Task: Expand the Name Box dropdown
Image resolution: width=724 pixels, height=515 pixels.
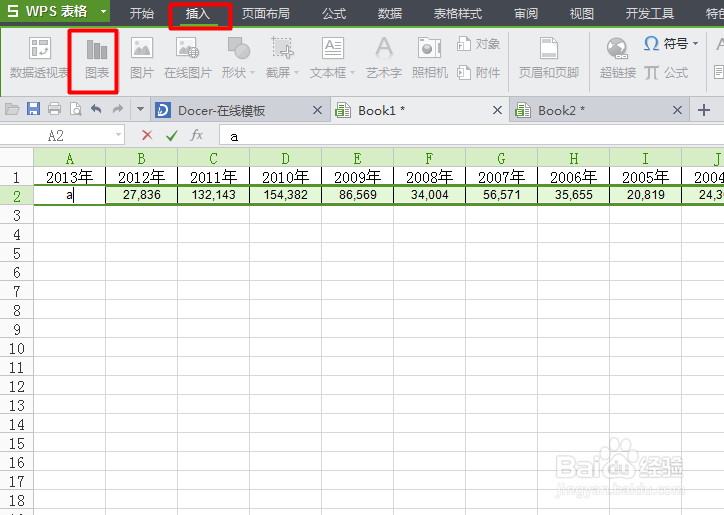Action: tap(119, 135)
